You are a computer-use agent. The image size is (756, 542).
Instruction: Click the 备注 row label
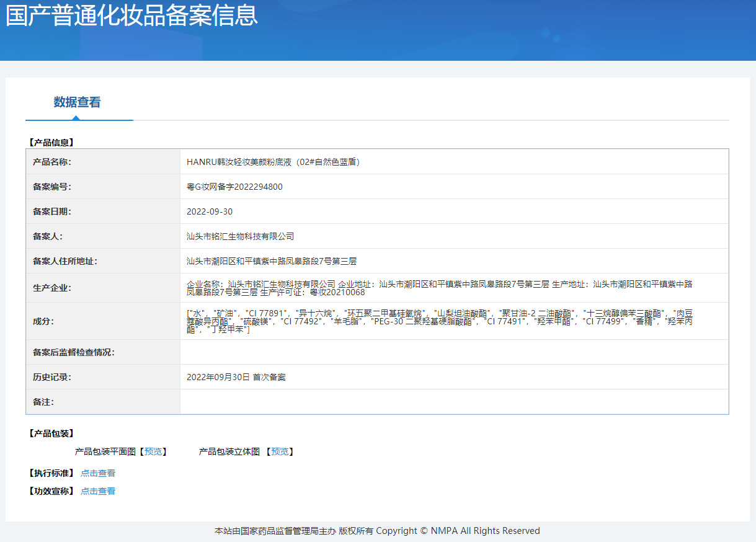43,402
